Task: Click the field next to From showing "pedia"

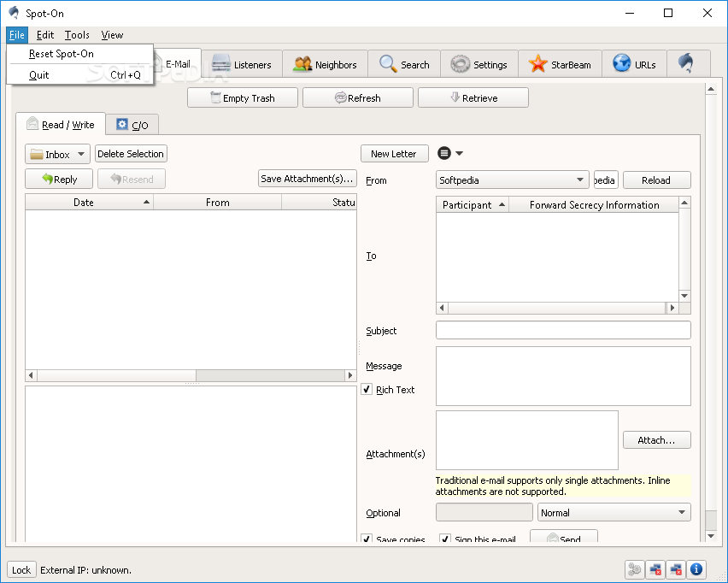Action: click(606, 180)
